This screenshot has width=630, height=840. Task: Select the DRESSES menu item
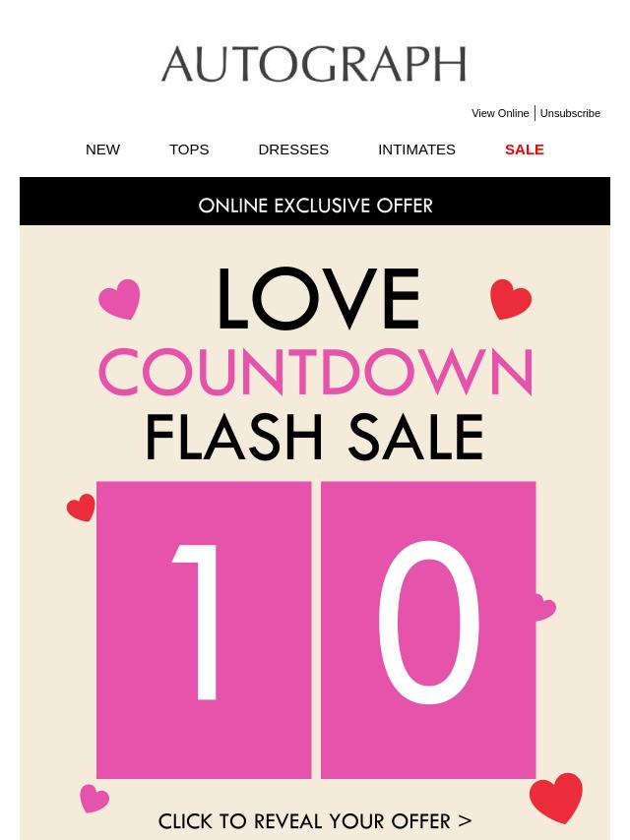click(x=293, y=150)
